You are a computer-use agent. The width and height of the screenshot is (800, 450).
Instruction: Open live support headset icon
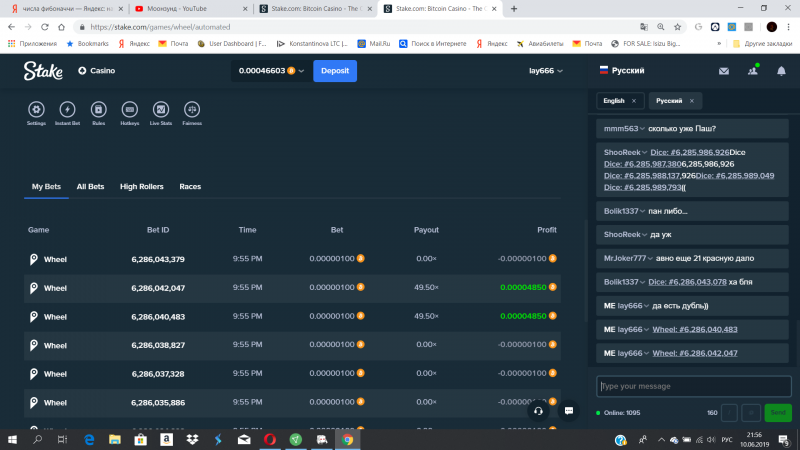point(538,411)
